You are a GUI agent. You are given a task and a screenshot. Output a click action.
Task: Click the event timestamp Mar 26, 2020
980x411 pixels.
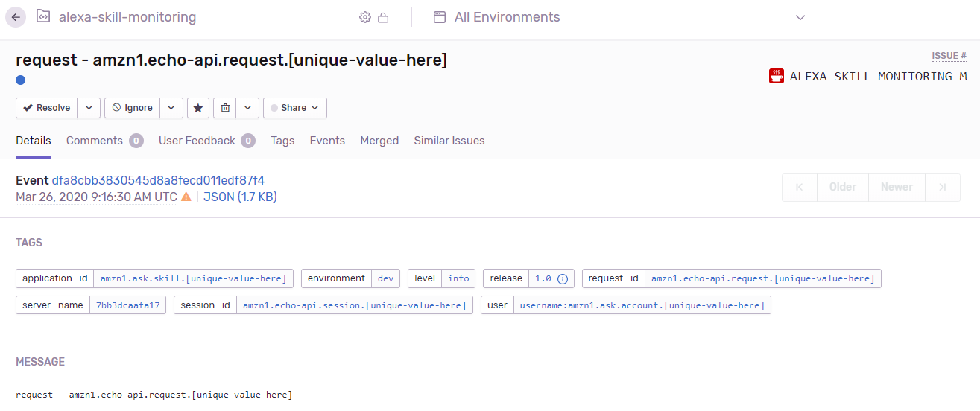97,197
